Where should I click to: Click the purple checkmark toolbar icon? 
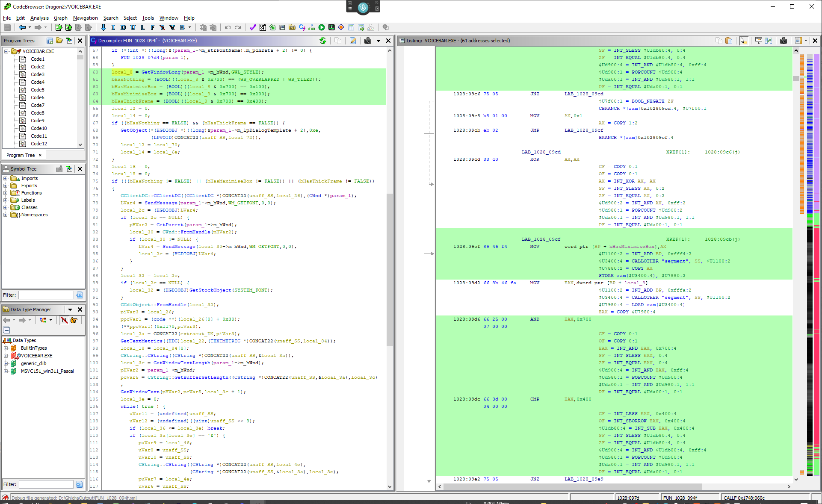(252, 27)
